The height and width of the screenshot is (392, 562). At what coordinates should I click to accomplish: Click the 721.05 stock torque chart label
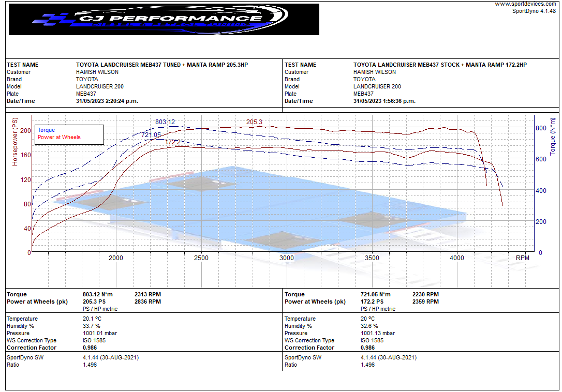(x=151, y=134)
